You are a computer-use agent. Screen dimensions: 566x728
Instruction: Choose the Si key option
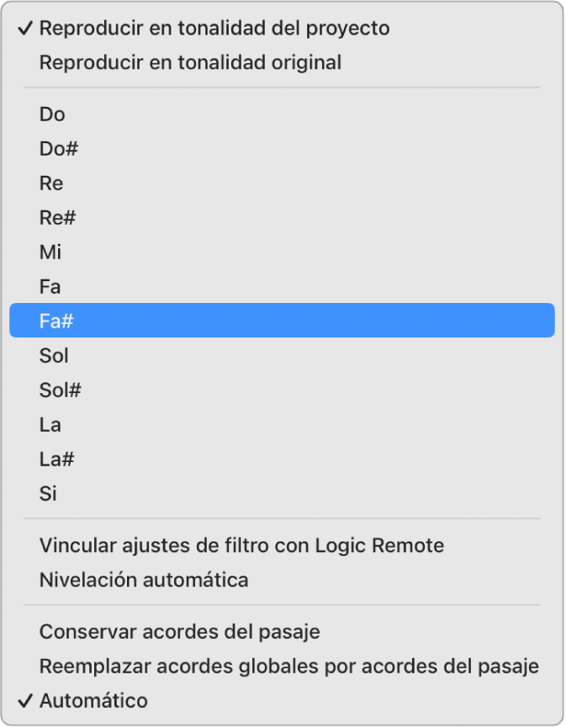(x=49, y=494)
